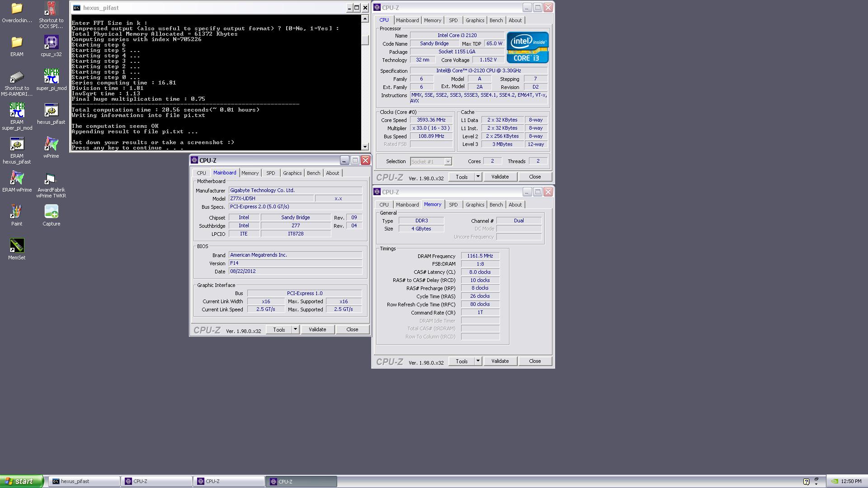Select the first CPU-Z taskbar button
The height and width of the screenshot is (488, 868).
click(157, 482)
